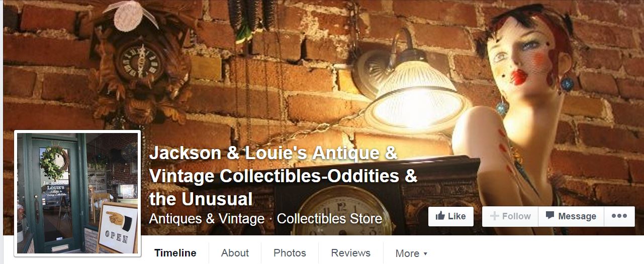Screen dimensions: 644x264
Task: Follow the page using the Follow button
Action: tap(510, 216)
